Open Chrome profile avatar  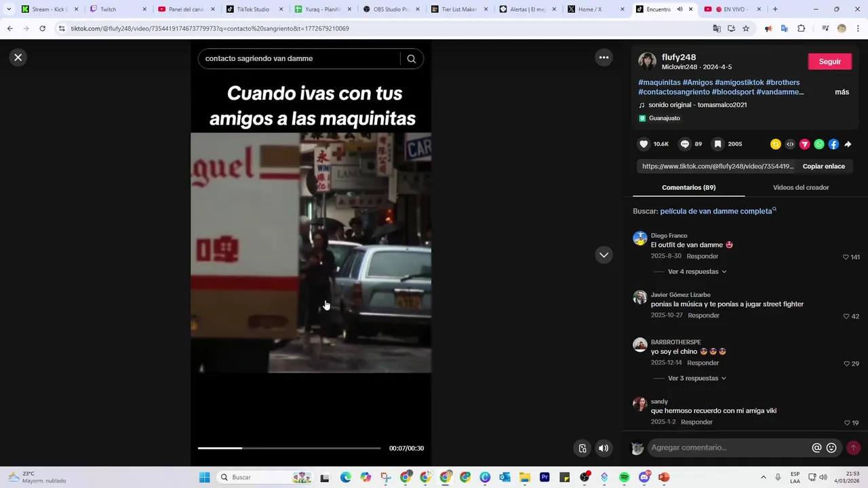coord(842,28)
